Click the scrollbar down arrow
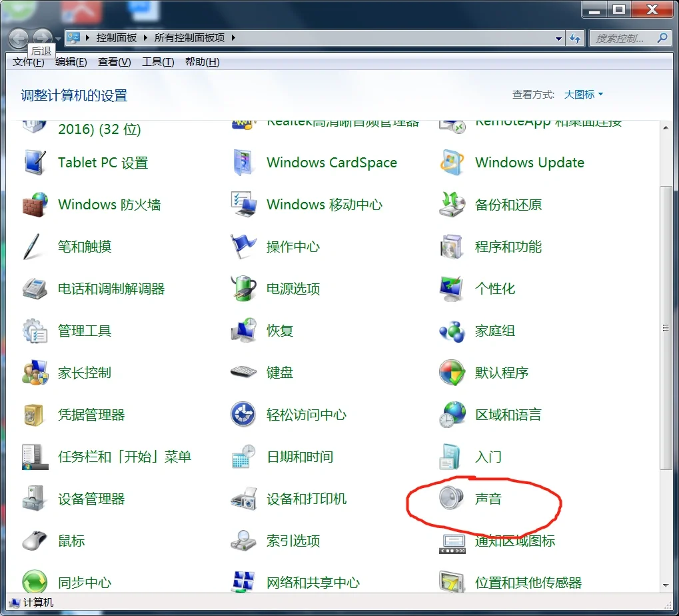 coord(666,585)
